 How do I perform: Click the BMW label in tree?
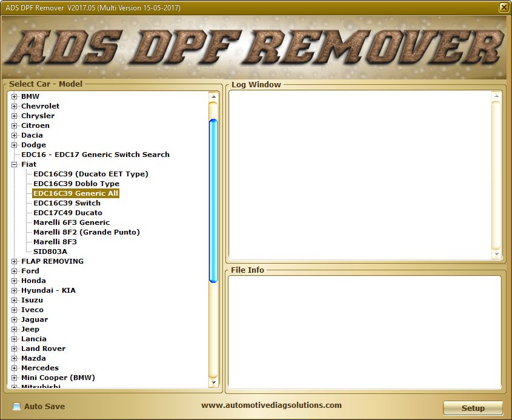30,96
